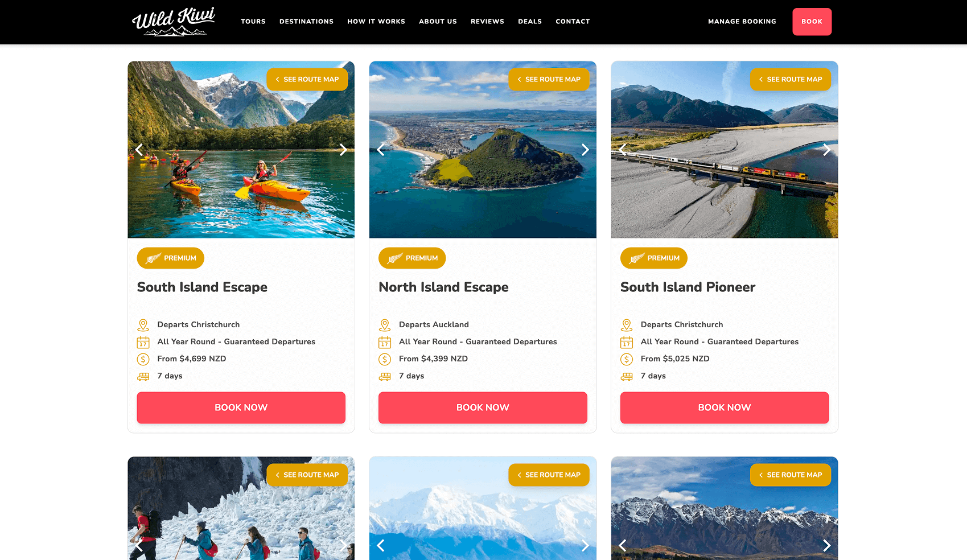Show previous photo on South Island Escape card

click(139, 150)
